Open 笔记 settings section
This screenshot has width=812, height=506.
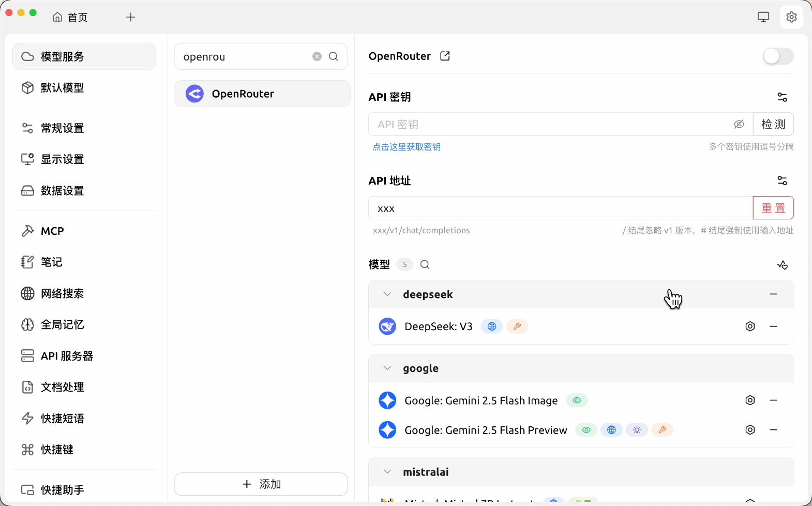coord(84,262)
